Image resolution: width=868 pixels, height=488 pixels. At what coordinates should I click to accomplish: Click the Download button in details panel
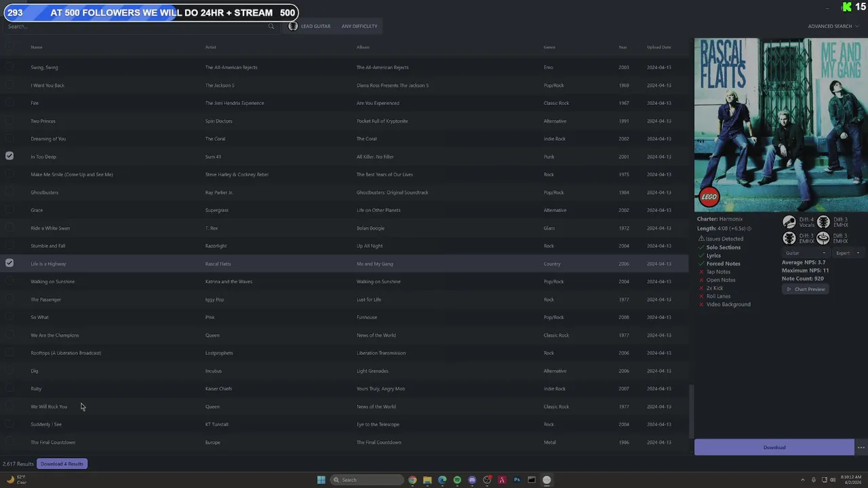774,447
